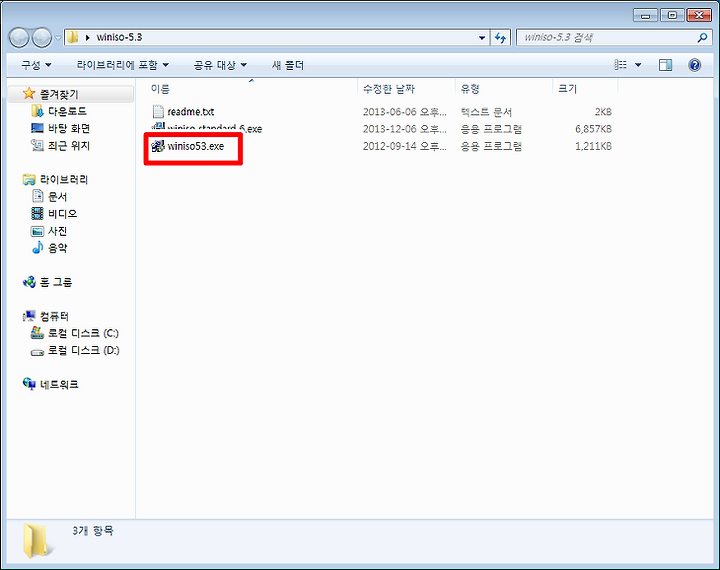The image size is (720, 570).
Task: Click the readme.txt document icon
Action: 158,112
